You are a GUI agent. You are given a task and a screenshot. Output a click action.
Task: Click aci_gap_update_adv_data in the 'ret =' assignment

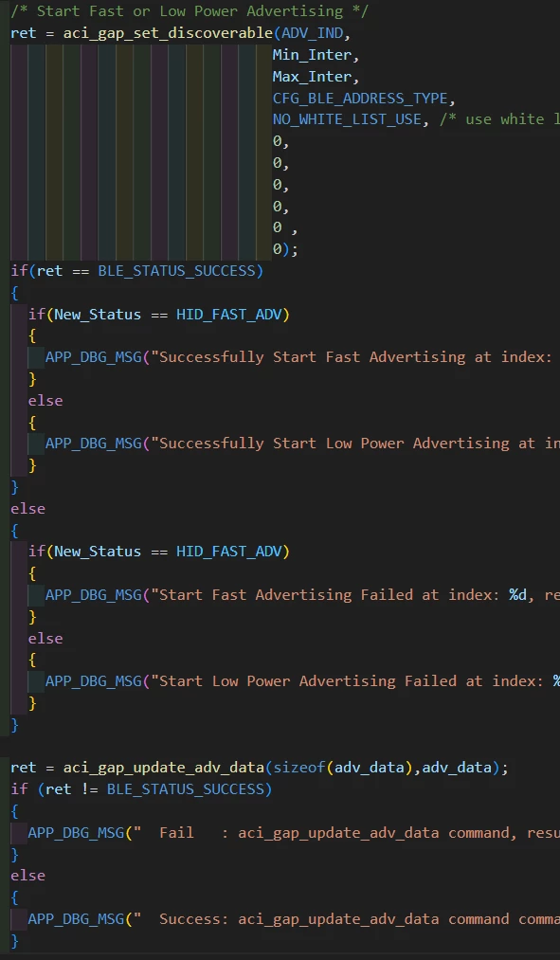pyautogui.click(x=163, y=768)
